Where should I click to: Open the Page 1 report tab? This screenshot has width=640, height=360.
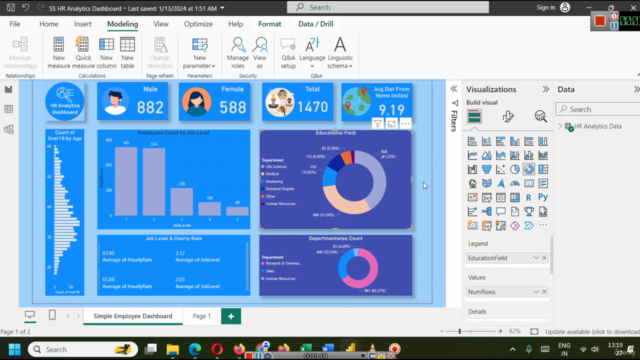[202, 316]
